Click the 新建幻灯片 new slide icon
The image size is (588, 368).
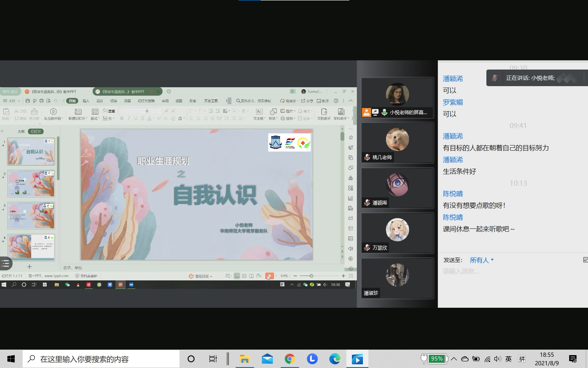coord(78,112)
